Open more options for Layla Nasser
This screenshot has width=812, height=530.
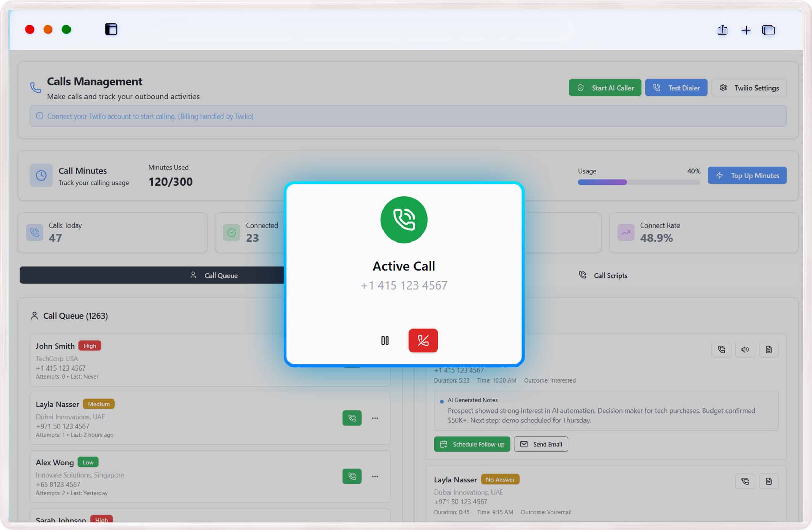tap(375, 418)
